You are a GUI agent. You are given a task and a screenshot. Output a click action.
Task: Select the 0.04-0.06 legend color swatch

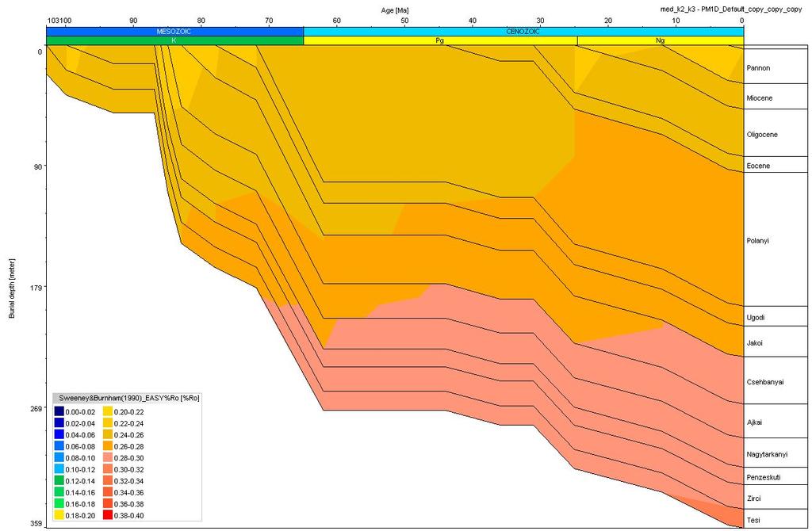click(x=59, y=435)
